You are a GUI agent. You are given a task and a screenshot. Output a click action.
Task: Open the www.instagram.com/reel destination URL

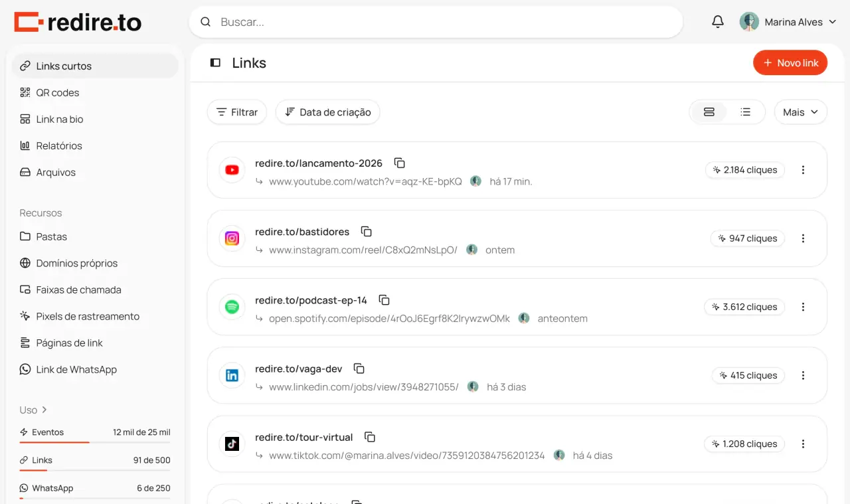[363, 250]
